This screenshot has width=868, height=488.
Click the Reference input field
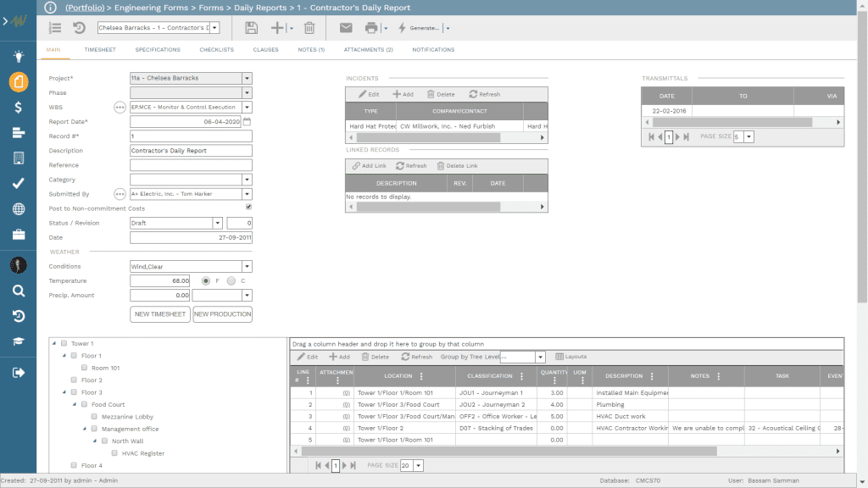click(x=191, y=165)
